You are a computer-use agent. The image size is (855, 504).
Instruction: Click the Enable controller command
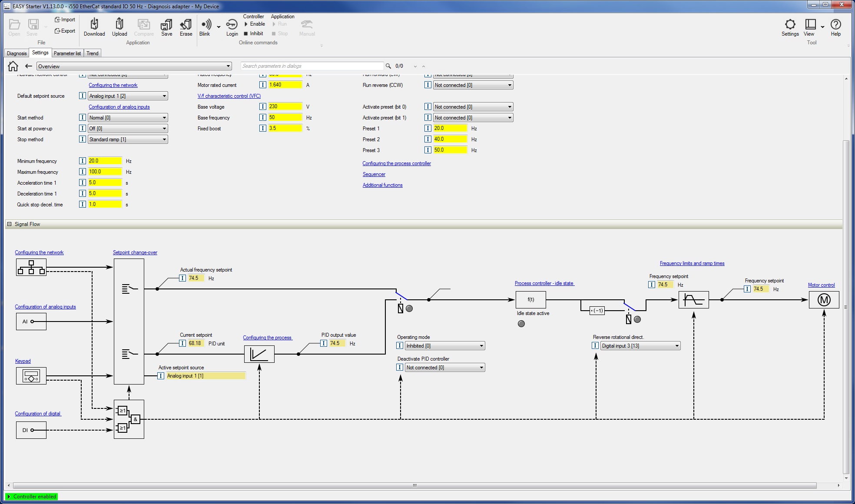coord(255,24)
